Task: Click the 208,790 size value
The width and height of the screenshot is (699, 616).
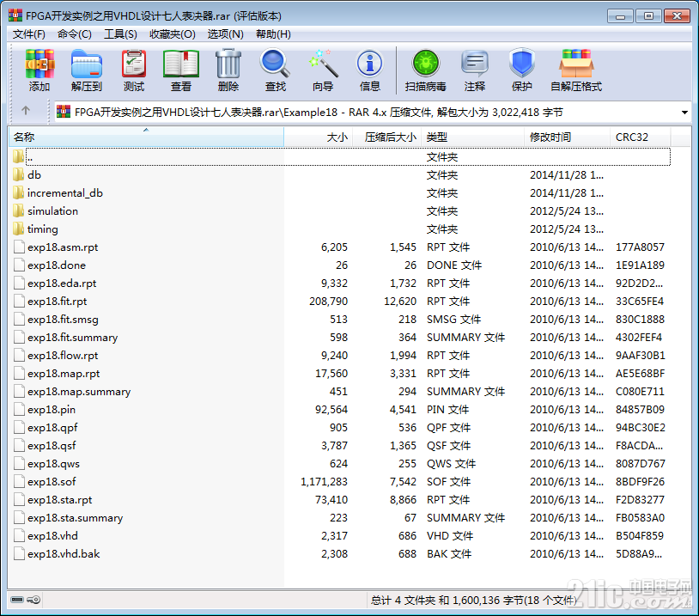Action: (x=329, y=302)
